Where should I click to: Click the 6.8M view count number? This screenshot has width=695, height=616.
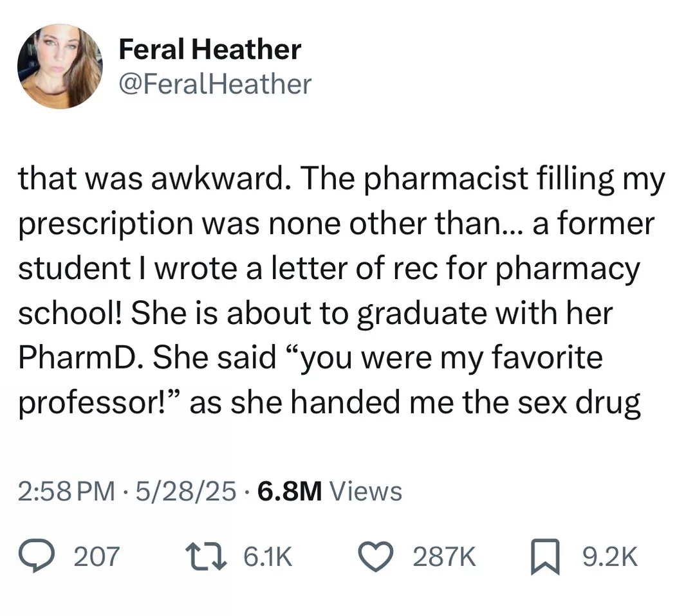[x=290, y=492]
